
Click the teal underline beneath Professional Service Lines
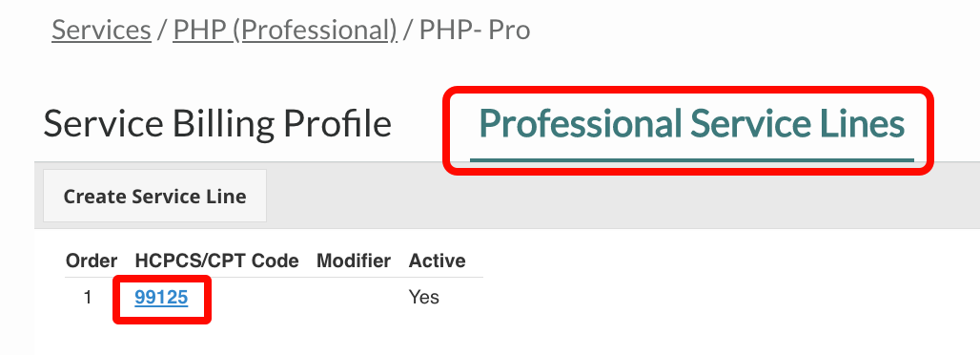(692, 160)
